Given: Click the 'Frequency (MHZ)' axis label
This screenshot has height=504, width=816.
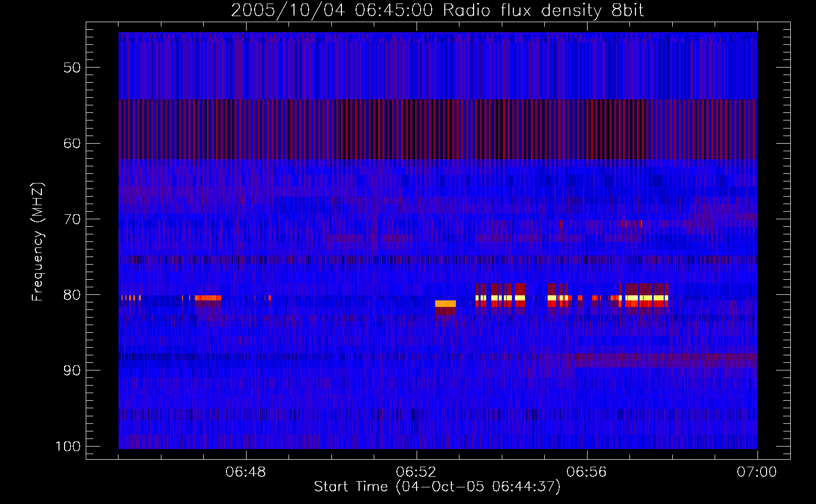Looking at the screenshot, I should click(x=38, y=242).
